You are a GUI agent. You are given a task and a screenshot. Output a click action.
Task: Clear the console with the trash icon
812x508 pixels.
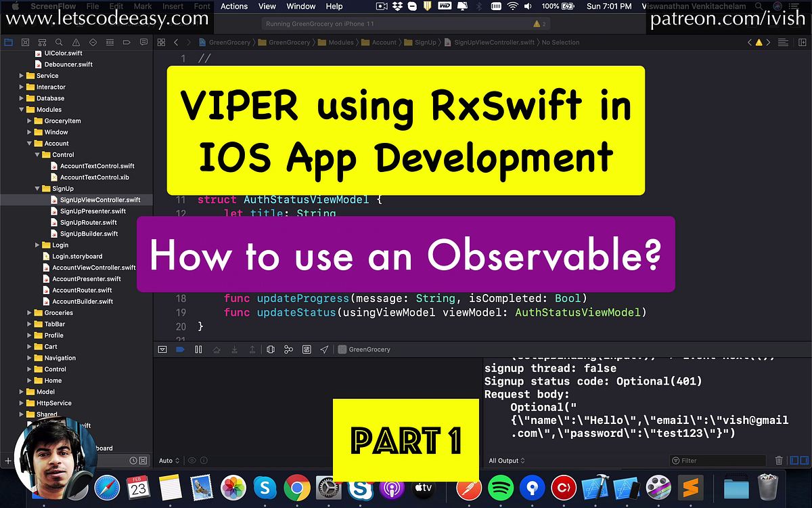[x=778, y=460]
